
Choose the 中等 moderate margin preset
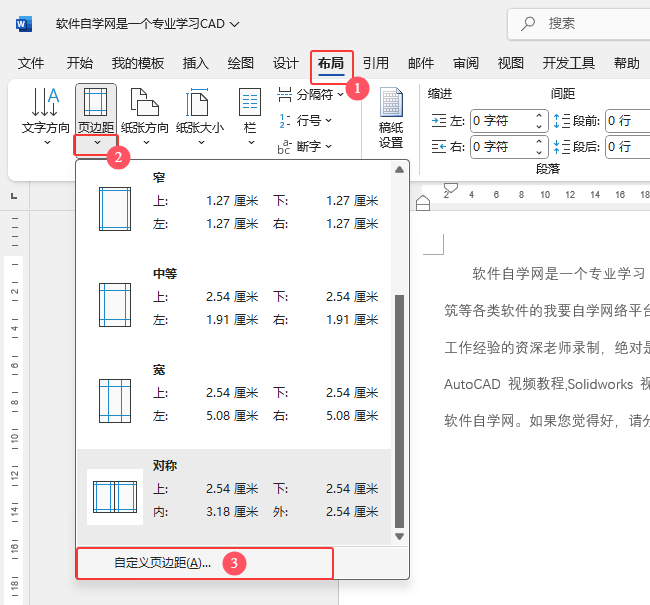pos(234,305)
